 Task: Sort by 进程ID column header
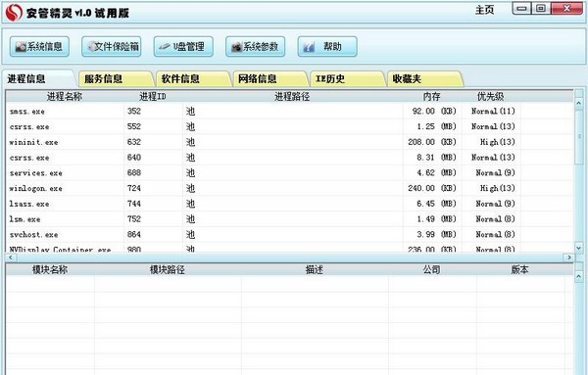tap(153, 96)
